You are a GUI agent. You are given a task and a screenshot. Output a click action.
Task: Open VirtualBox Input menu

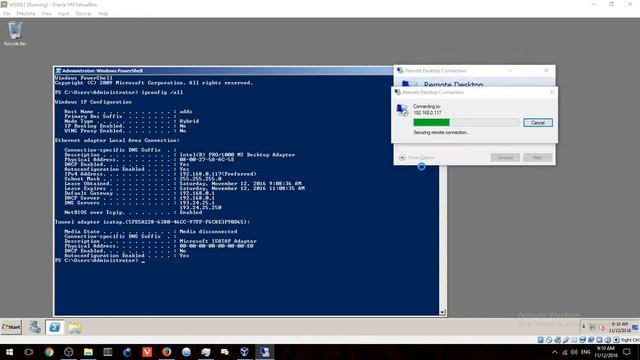(63, 13)
